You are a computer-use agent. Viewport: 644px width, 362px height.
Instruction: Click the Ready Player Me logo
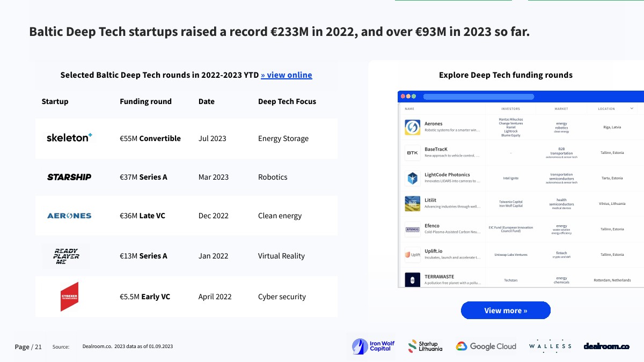pyautogui.click(x=67, y=256)
